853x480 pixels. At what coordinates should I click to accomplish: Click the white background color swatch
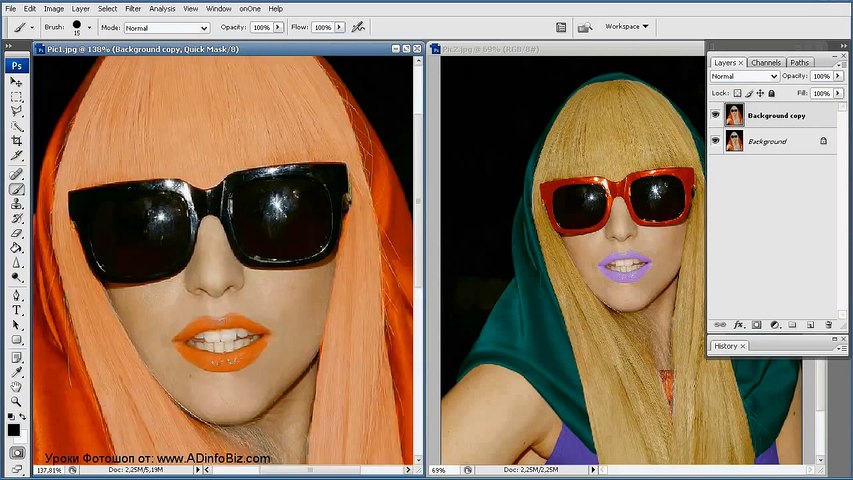pos(23,438)
